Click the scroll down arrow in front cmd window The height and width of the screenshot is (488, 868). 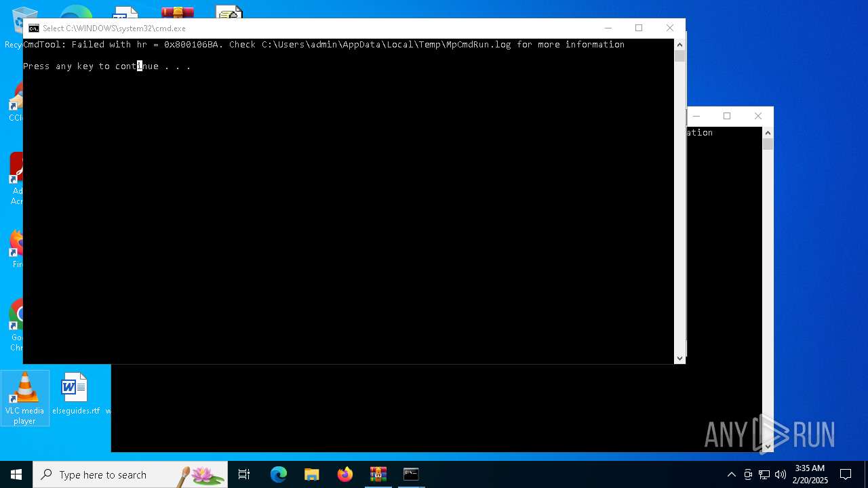[x=679, y=359]
